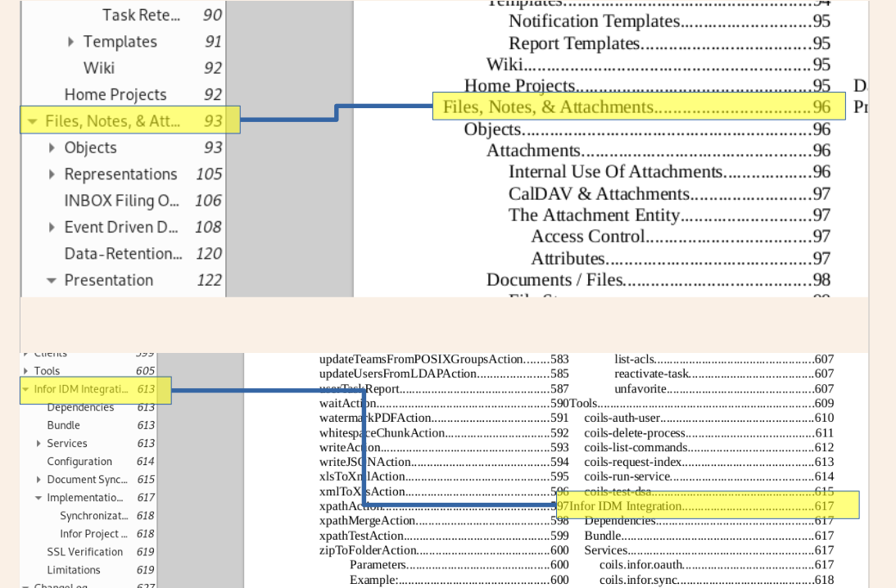The height and width of the screenshot is (588, 896).
Task: Select Home Projects page 92 in outline
Action: pyautogui.click(x=143, y=94)
